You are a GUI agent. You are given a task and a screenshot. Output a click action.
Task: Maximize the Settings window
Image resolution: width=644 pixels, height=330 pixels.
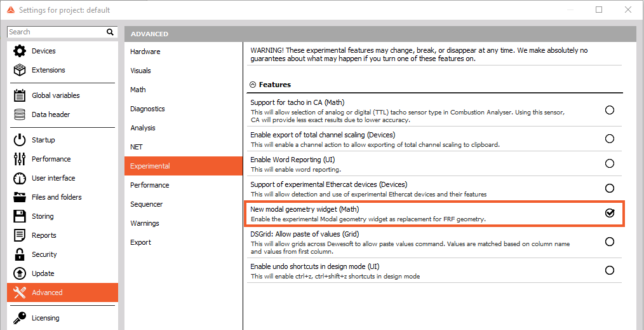[x=599, y=10]
